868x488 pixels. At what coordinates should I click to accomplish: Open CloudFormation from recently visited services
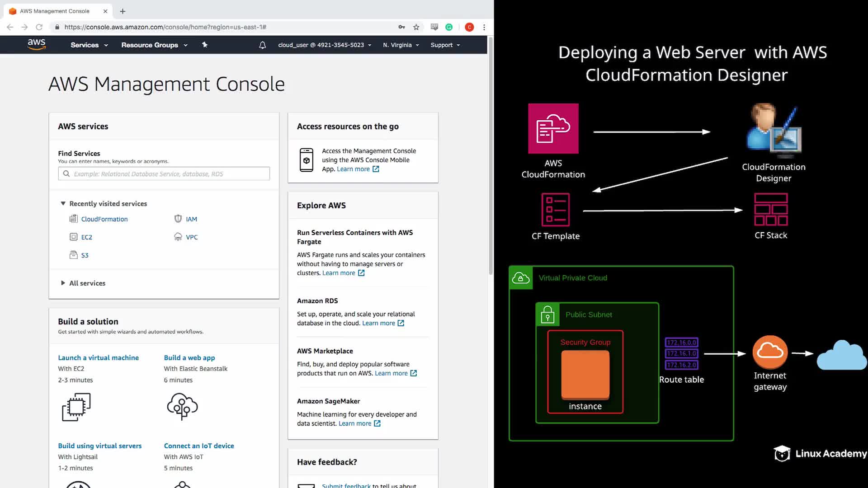click(x=104, y=219)
